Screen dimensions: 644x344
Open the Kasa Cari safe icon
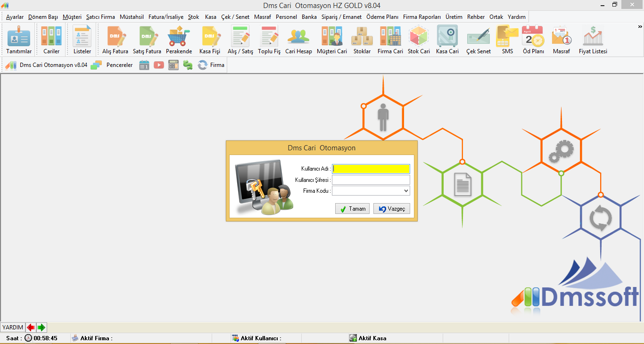pyautogui.click(x=447, y=40)
